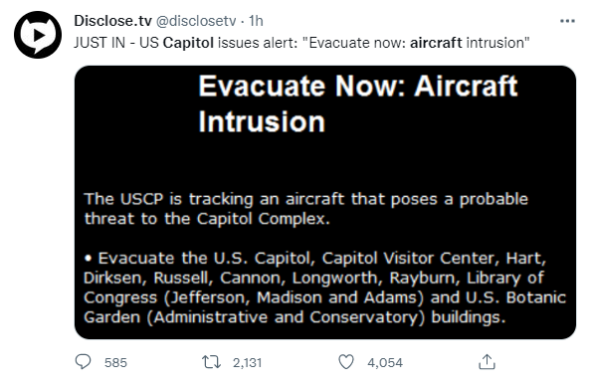This screenshot has width=590, height=387.
Task: Click the word Intrusion in image heading
Action: pyautogui.click(x=262, y=121)
